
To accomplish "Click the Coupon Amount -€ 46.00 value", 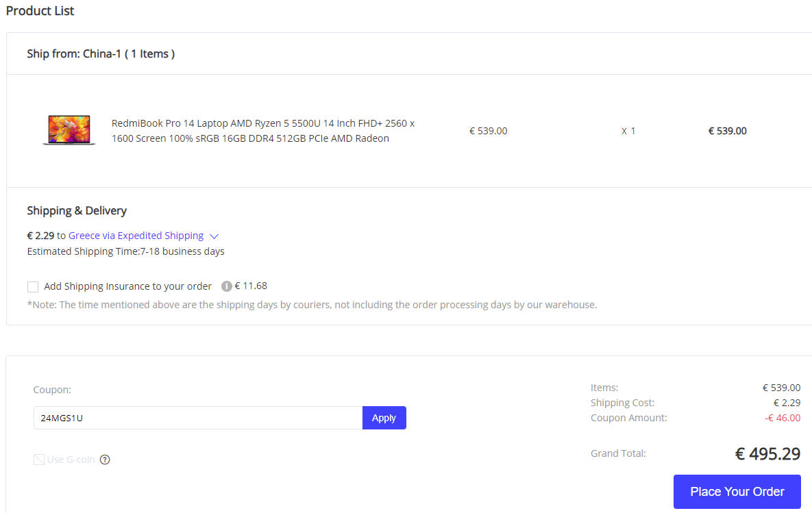I will [783, 418].
